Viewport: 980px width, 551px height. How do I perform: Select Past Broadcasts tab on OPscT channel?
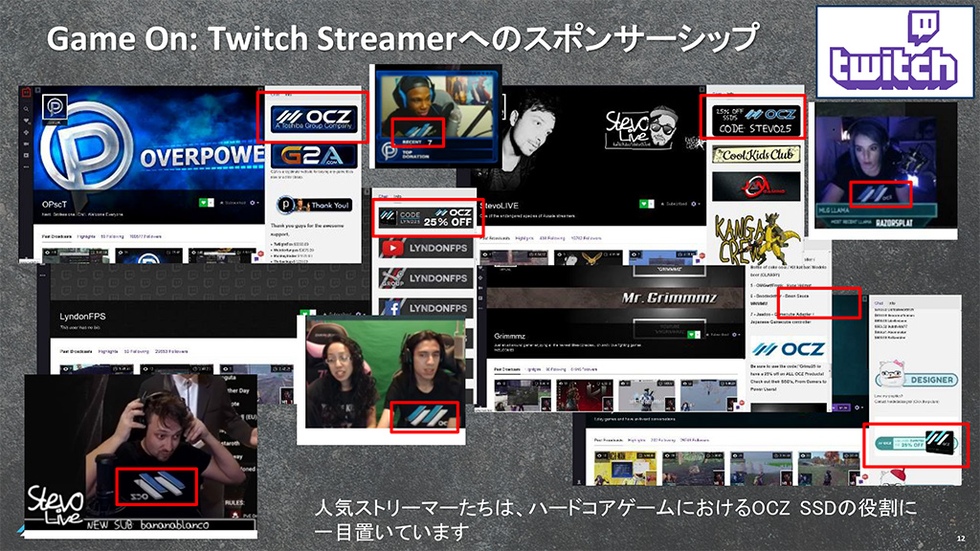pos(56,237)
